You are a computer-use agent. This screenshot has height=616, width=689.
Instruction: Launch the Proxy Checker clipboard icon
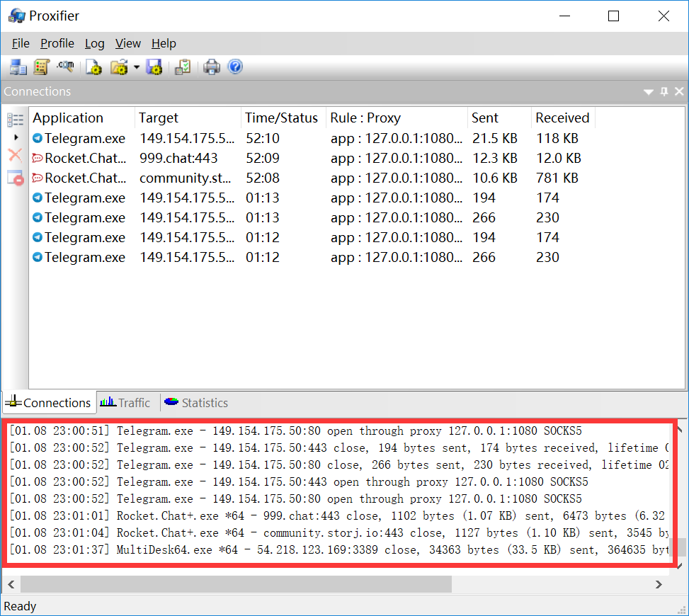(x=183, y=67)
